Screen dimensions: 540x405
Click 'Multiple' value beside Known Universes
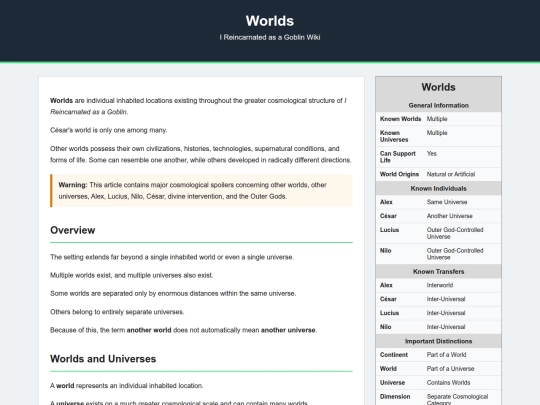(437, 133)
